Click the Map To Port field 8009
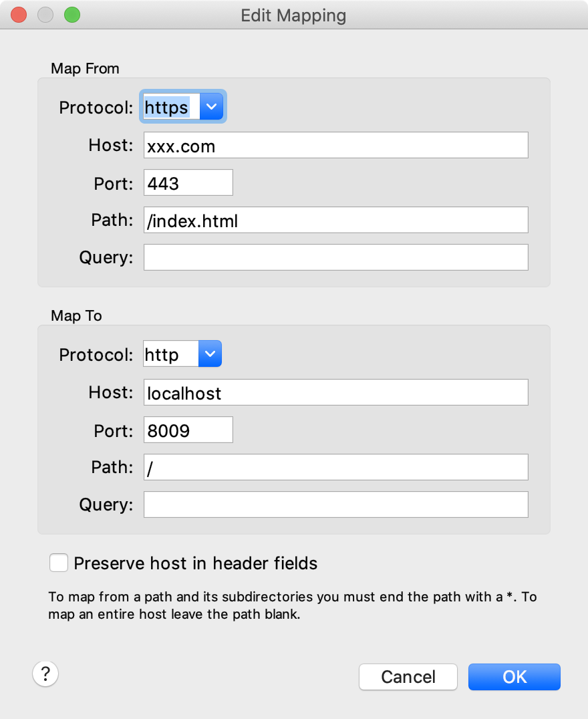Screen dimensions: 588x719 (x=188, y=430)
